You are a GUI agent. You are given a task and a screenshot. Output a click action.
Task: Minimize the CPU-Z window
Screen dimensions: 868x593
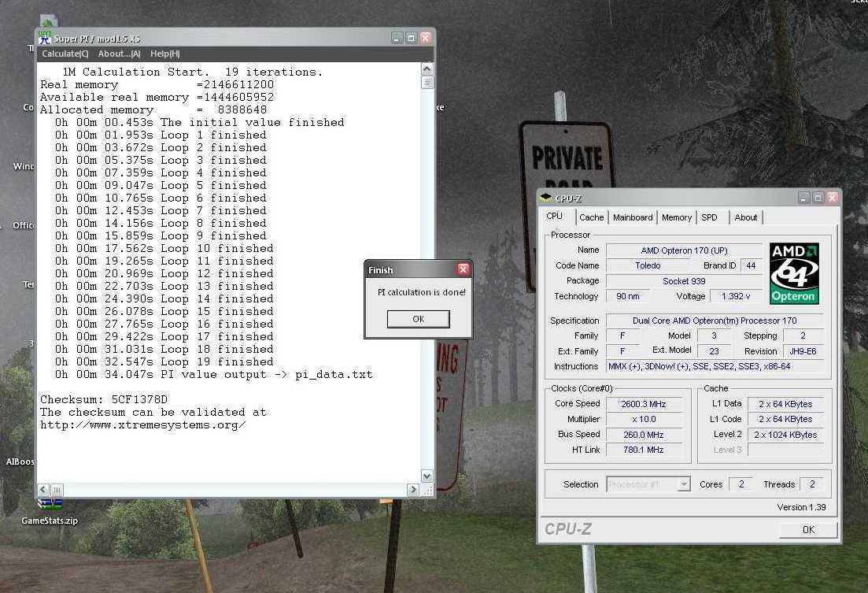pyautogui.click(x=803, y=198)
